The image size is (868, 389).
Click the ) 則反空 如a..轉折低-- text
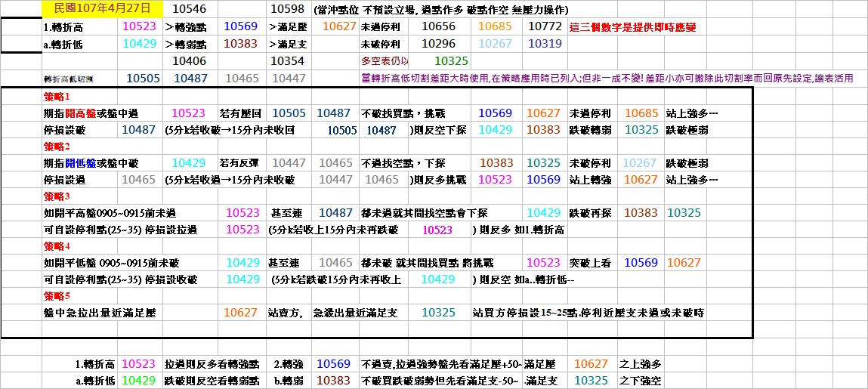pyautogui.click(x=524, y=279)
